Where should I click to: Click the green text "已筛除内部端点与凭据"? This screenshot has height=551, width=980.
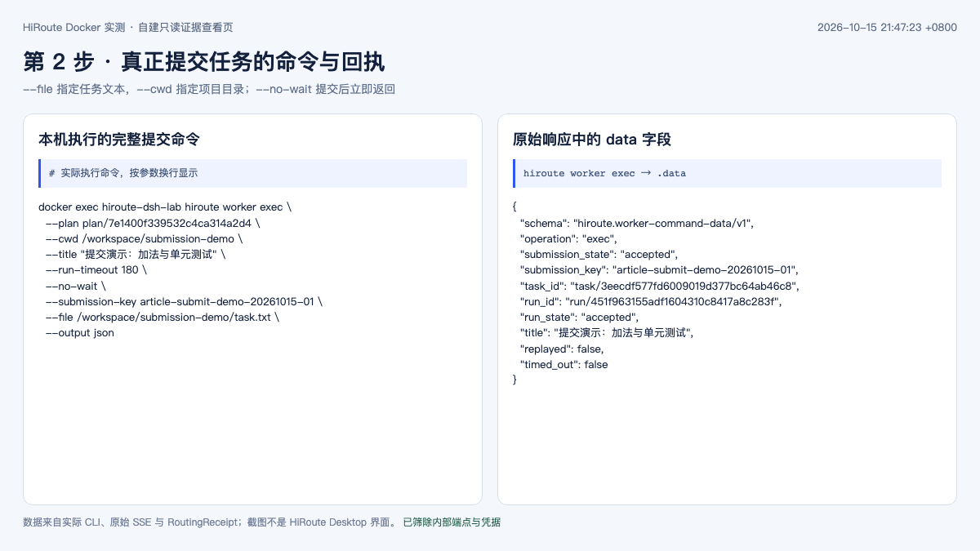point(452,522)
